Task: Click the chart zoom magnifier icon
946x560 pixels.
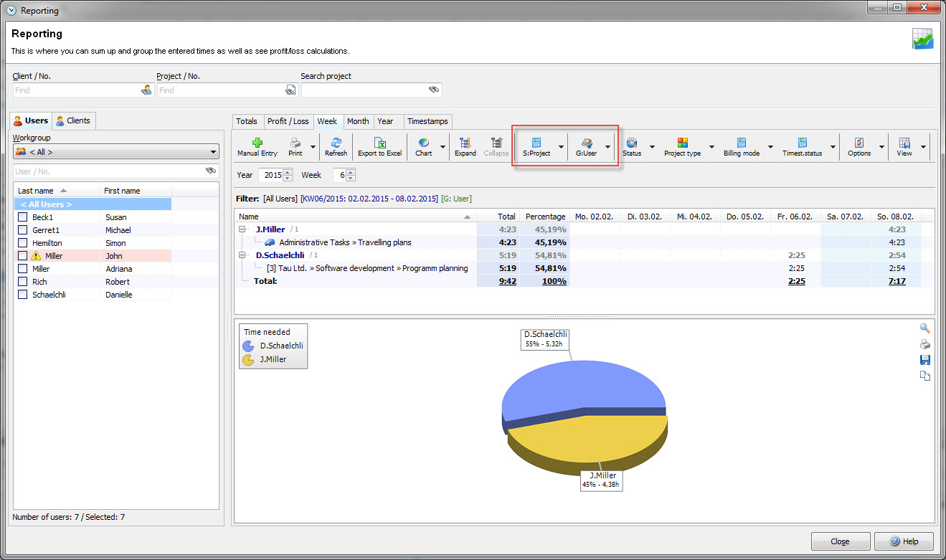Action: tap(924, 328)
